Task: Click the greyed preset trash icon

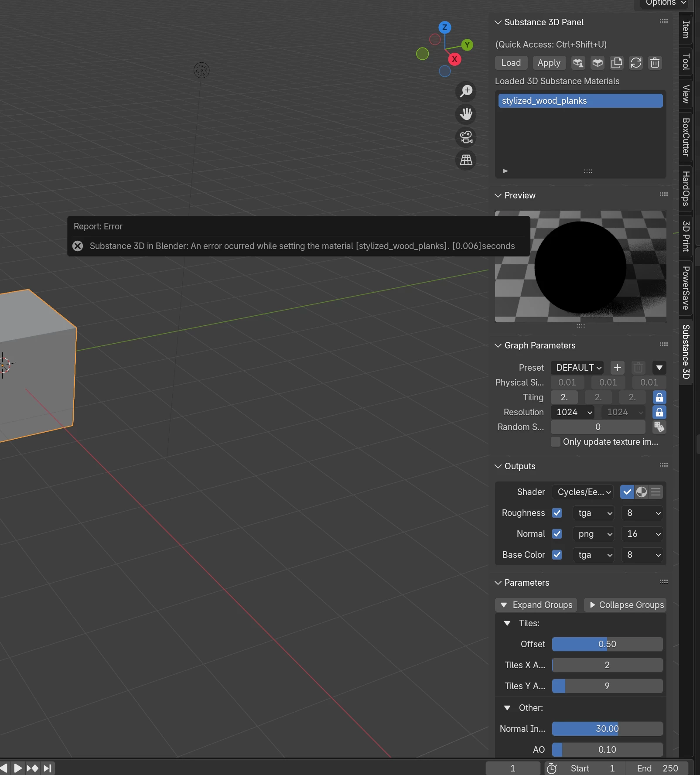Action: point(639,368)
